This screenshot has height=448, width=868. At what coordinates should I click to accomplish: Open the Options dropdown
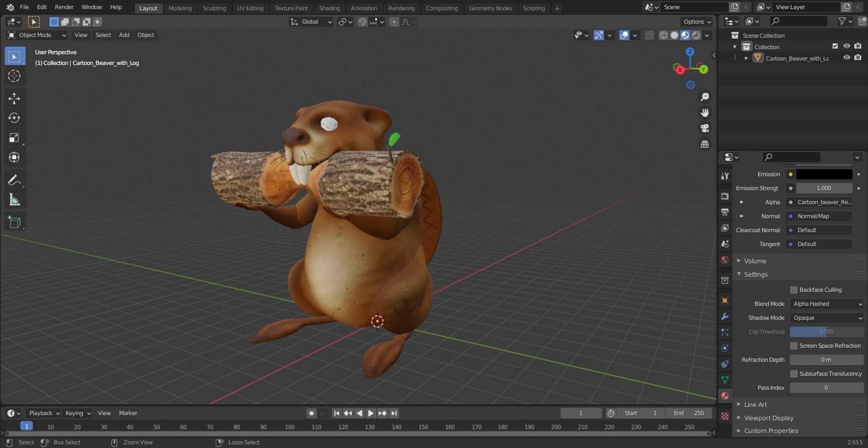tap(697, 22)
